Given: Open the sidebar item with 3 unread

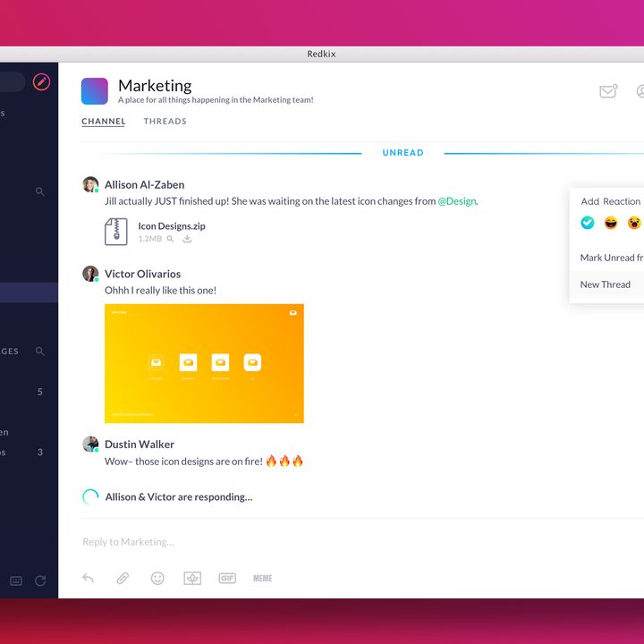Looking at the screenshot, I should tap(29, 453).
